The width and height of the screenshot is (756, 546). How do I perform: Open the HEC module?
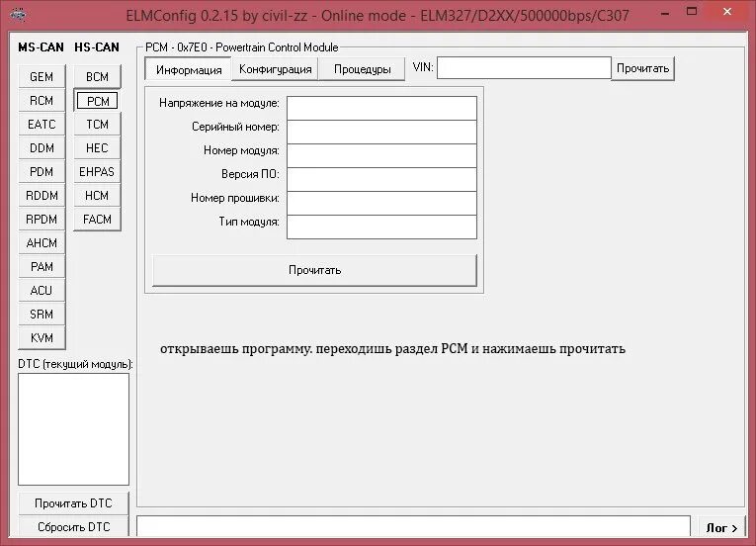(x=97, y=147)
